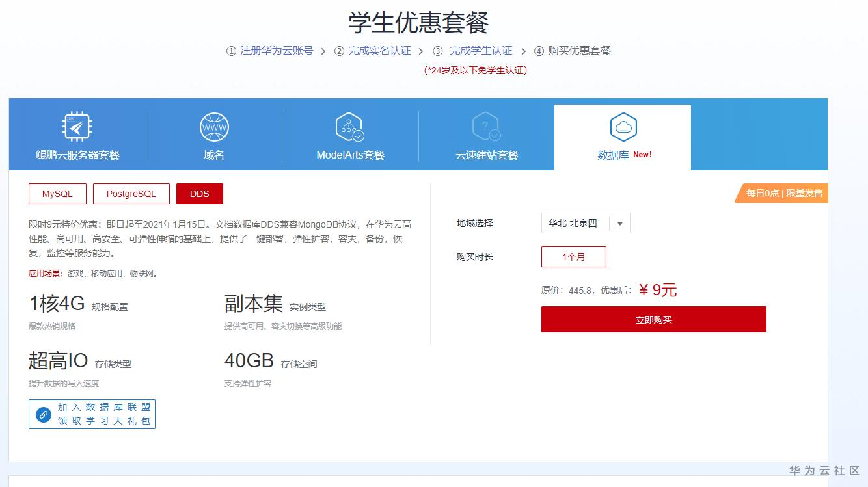Click the 40GB storage space text
Screen dimensions: 868x487
point(249,360)
